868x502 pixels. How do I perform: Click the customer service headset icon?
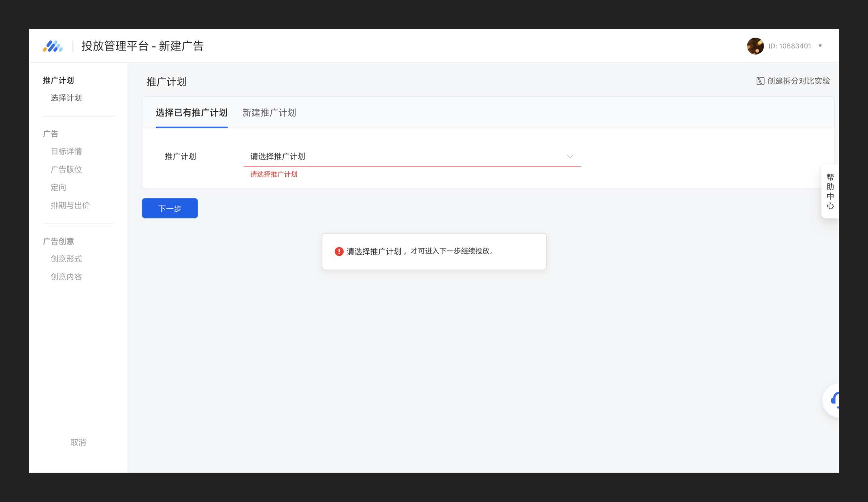pyautogui.click(x=834, y=400)
